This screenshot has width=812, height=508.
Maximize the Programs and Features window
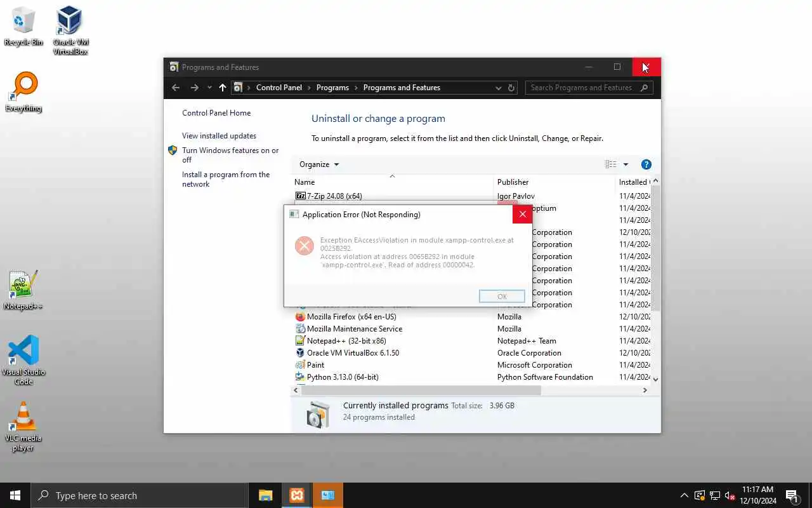click(617, 67)
